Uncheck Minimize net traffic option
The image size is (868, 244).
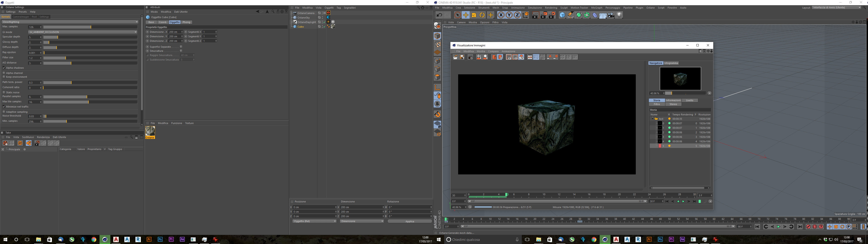point(4,107)
